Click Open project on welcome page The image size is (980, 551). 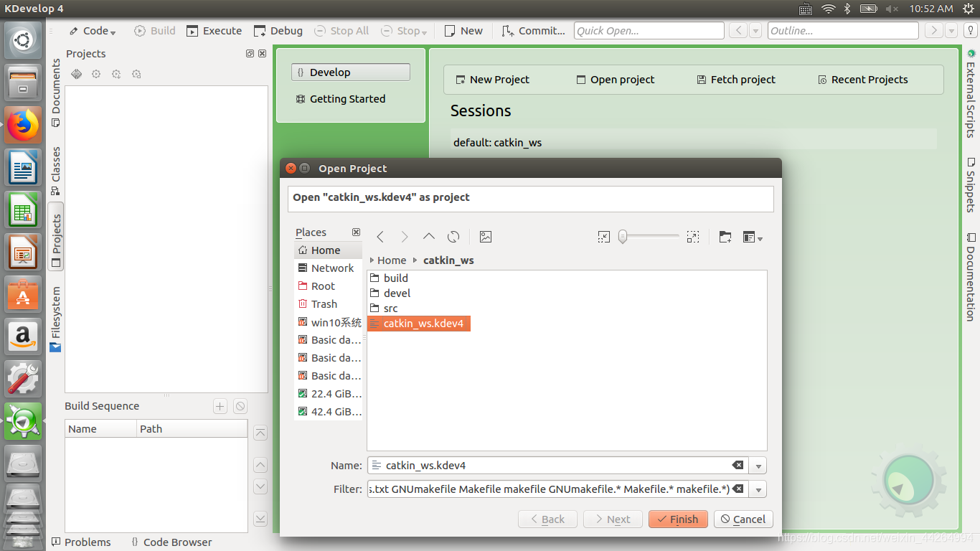tap(616, 80)
